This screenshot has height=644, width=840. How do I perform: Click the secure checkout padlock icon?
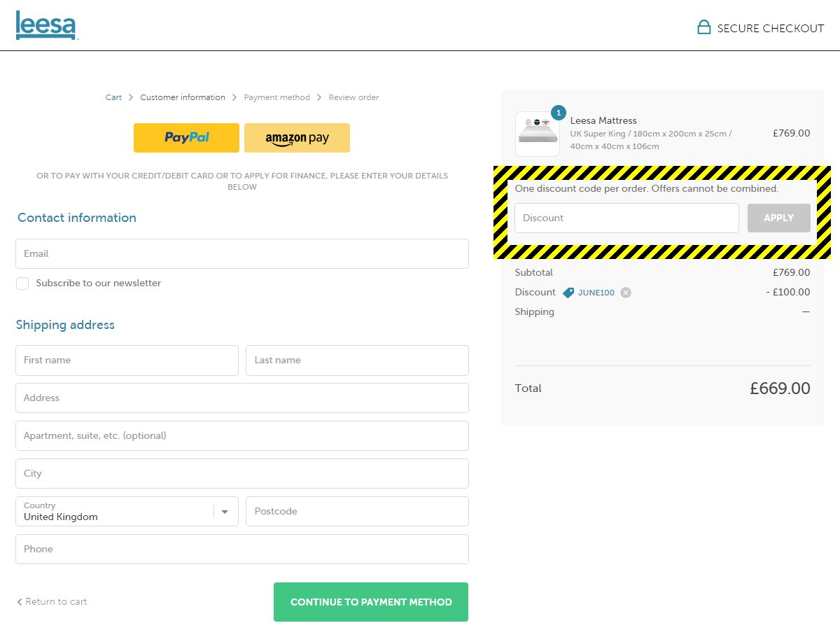click(x=703, y=27)
